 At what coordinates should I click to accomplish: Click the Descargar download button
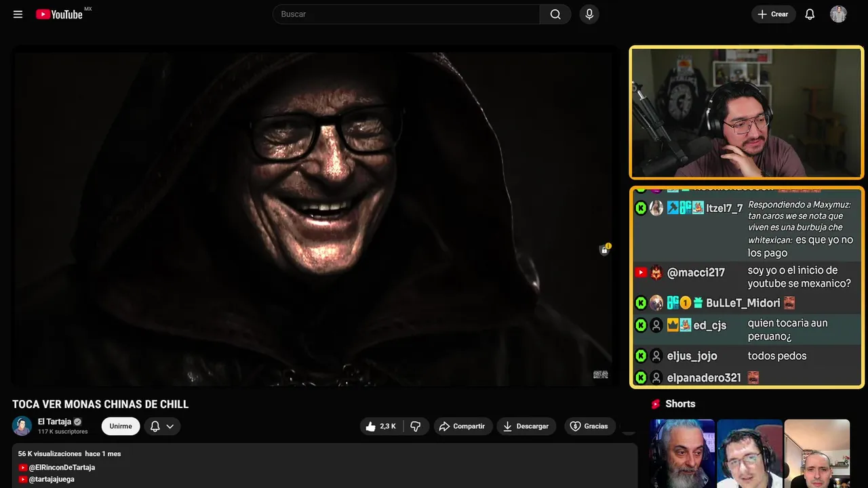tap(526, 426)
